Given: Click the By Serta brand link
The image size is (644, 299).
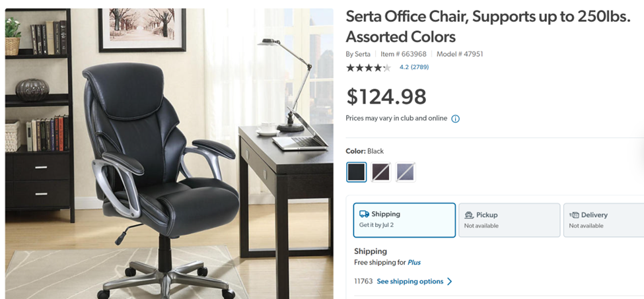Looking at the screenshot, I should (x=358, y=54).
